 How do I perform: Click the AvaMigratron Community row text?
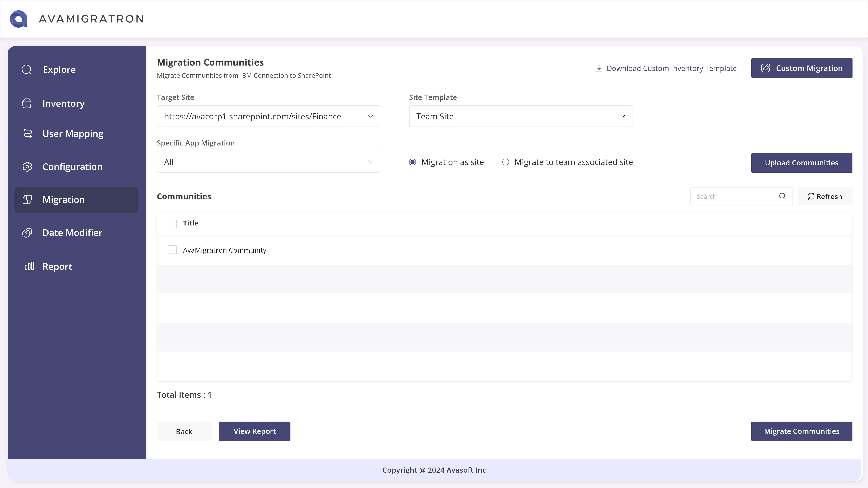(x=224, y=250)
